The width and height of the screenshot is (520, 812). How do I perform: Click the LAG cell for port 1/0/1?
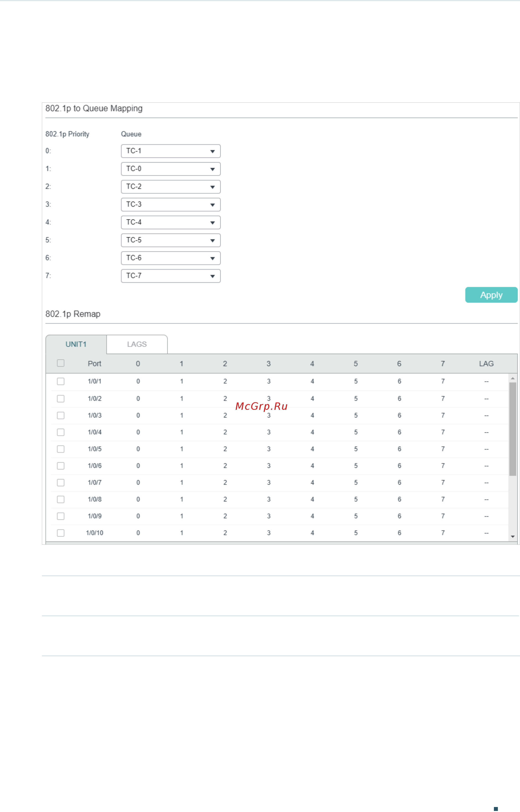point(486,382)
